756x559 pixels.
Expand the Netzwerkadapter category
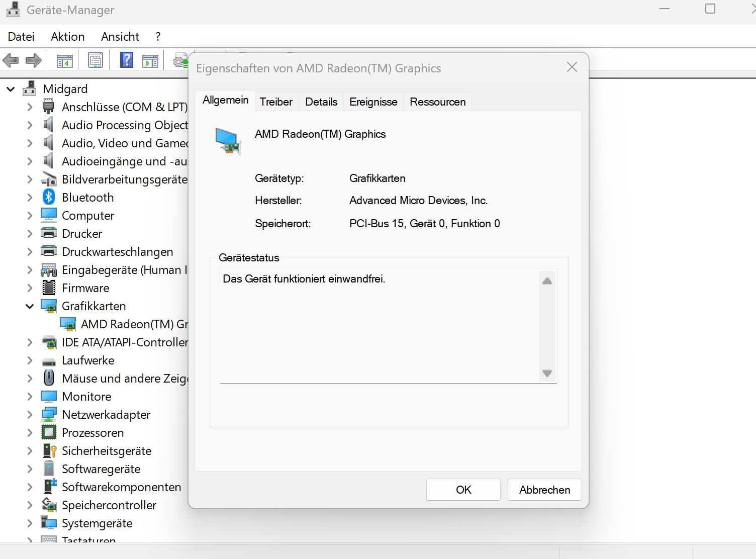click(30, 415)
